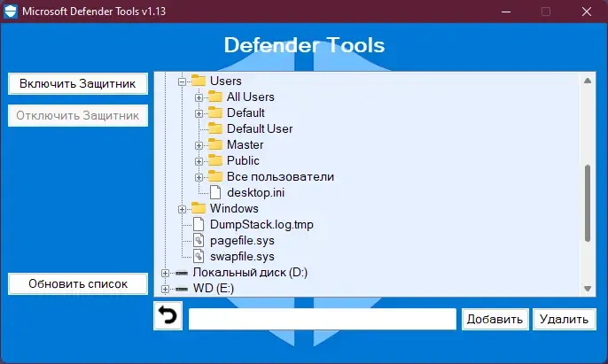Click the Удалить button
This screenshot has width=608, height=364.
565,319
